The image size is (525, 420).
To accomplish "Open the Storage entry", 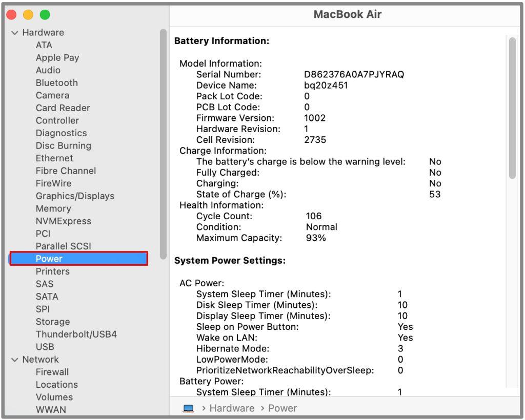I will [x=53, y=322].
